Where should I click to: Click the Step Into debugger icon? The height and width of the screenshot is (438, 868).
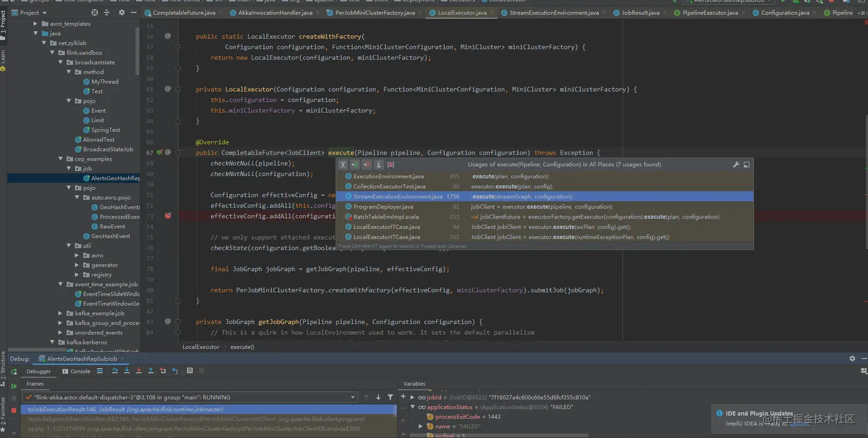127,371
